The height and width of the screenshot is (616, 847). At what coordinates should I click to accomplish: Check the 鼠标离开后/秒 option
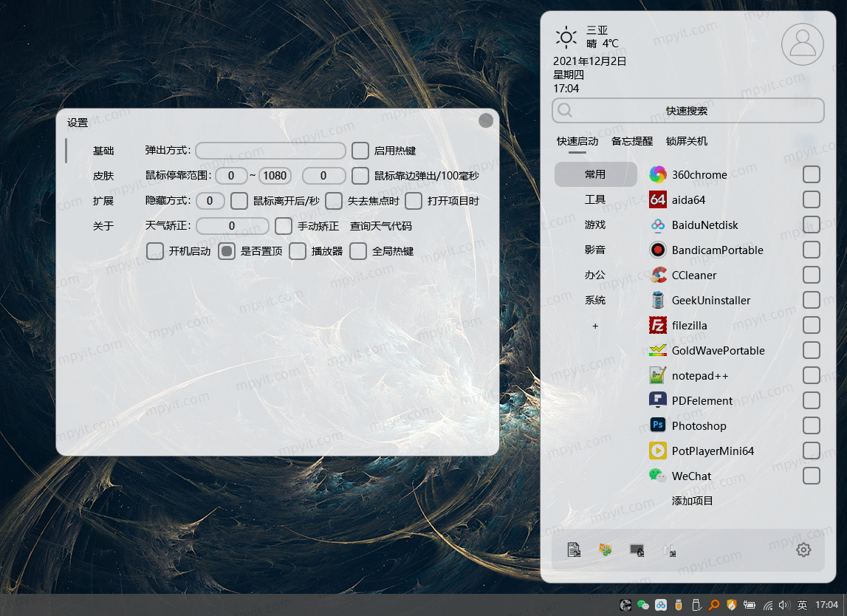point(239,201)
